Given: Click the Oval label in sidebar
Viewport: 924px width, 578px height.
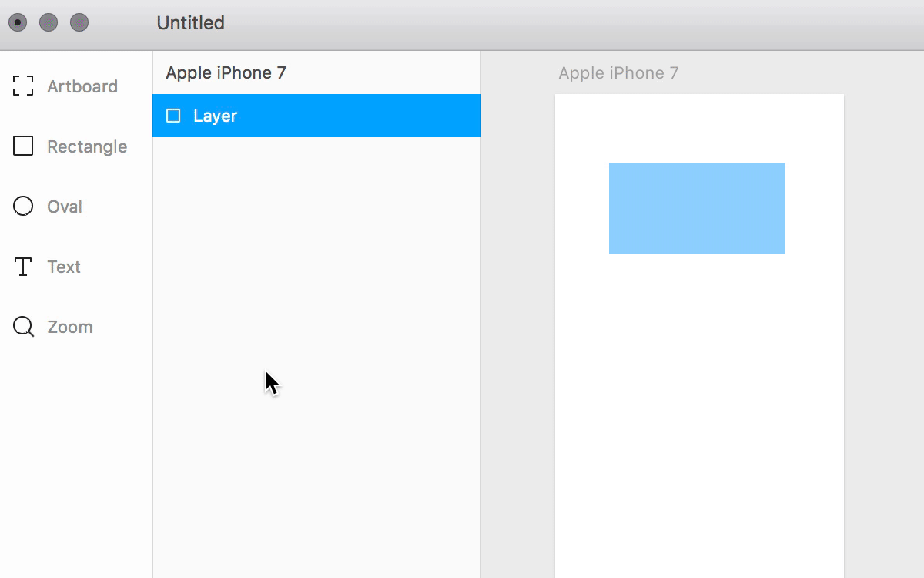Looking at the screenshot, I should coord(65,207).
